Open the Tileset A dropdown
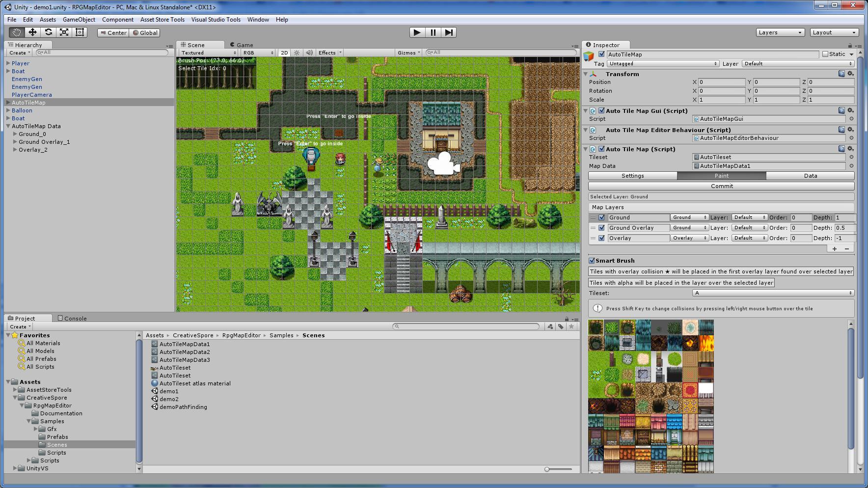 coord(773,293)
